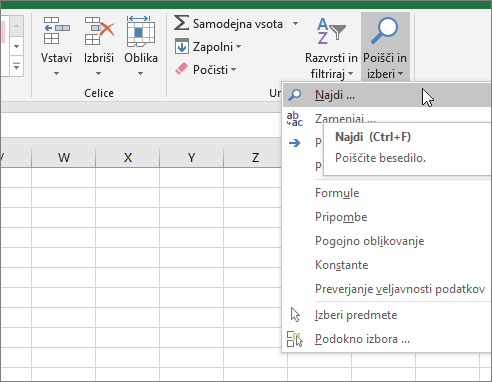Click the Vstavi cells icon
Image resolution: width=492 pixels, height=382 pixels.
(56, 31)
